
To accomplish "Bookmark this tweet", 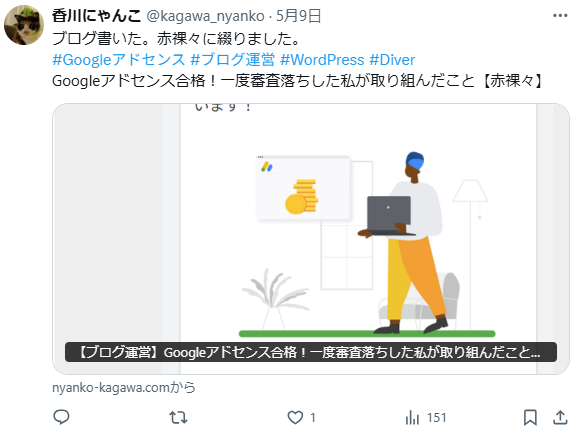I will point(530,417).
